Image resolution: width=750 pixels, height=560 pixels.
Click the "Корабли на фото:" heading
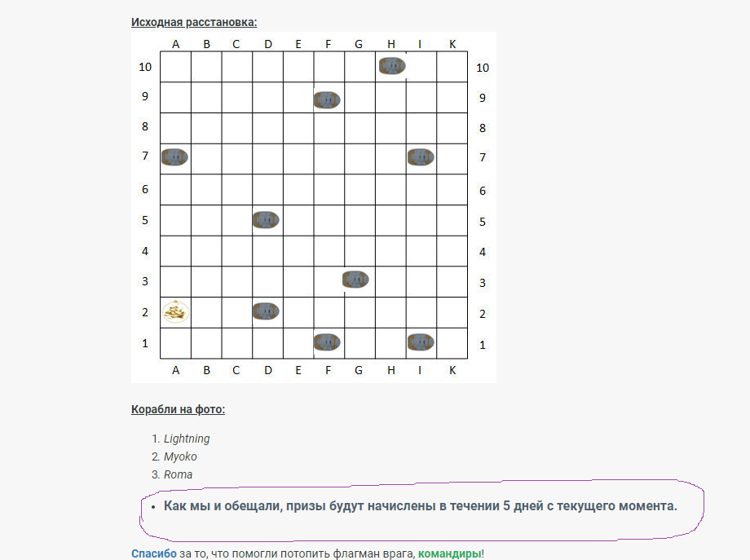[178, 409]
